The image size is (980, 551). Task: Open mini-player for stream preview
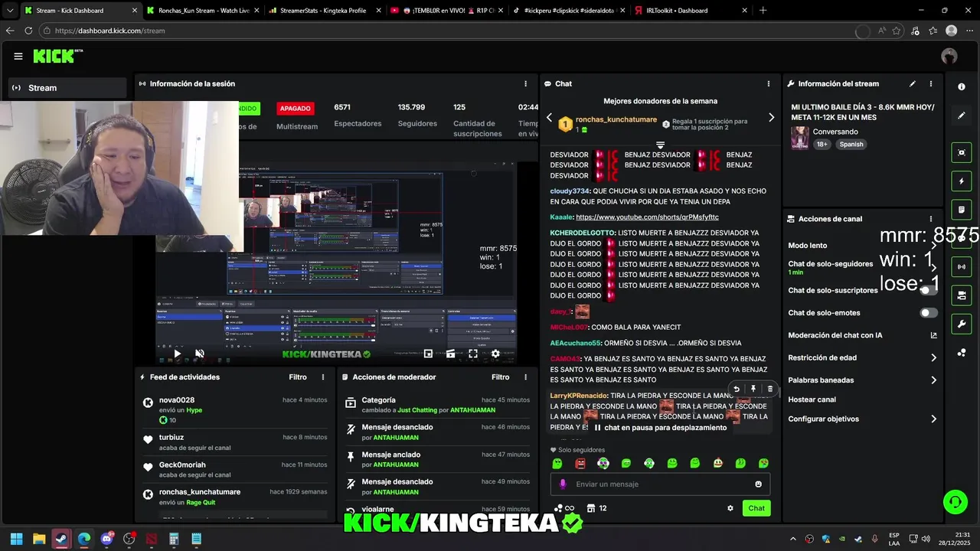point(428,354)
